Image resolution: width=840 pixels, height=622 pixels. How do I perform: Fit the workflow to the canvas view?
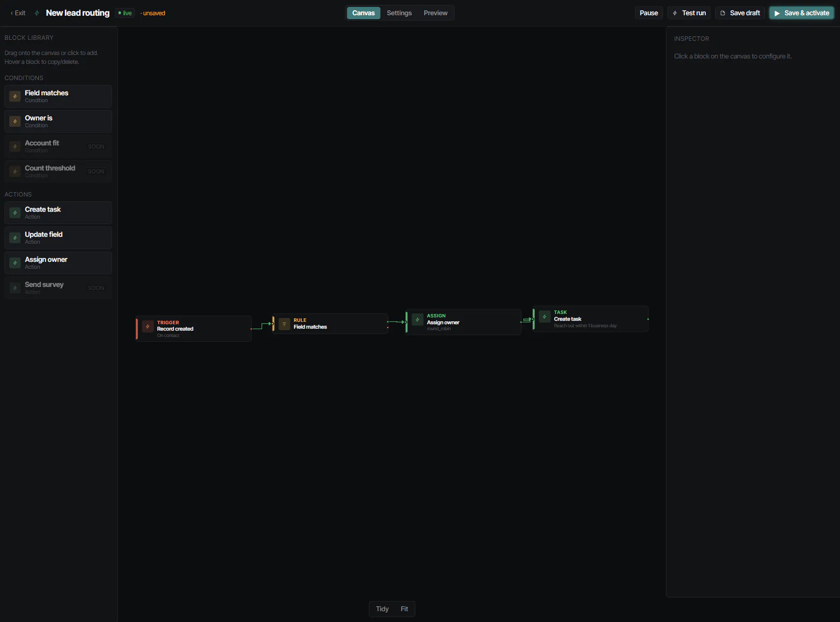[x=405, y=609]
